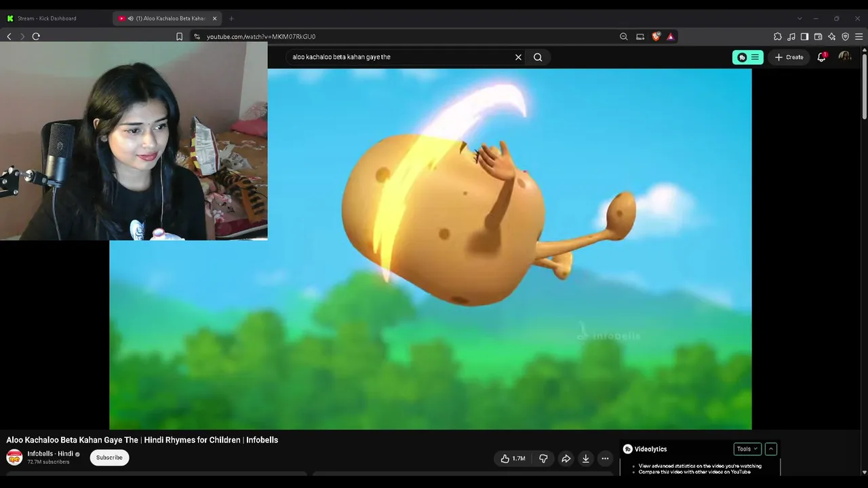Viewport: 868px width, 488px height.
Task: Click the Videolytics TubeBuddy logo
Action: click(x=628, y=449)
